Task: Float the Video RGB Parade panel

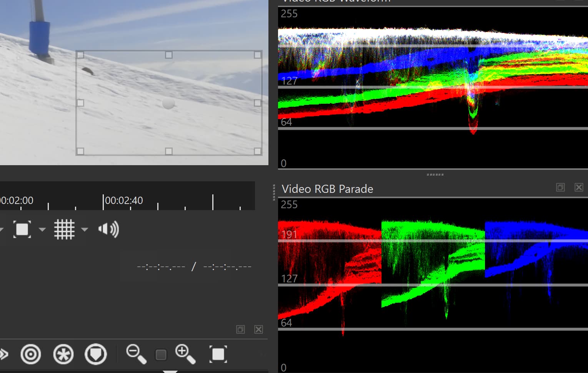Action: coord(560,187)
